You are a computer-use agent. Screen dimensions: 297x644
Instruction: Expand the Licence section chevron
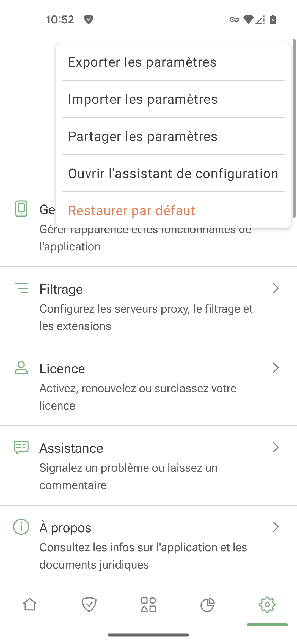point(276,368)
